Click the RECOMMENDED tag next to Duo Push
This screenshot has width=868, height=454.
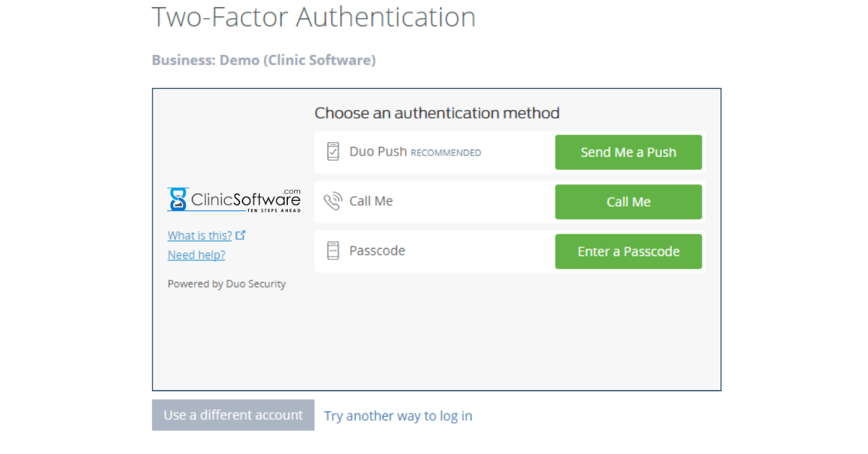[x=446, y=153]
